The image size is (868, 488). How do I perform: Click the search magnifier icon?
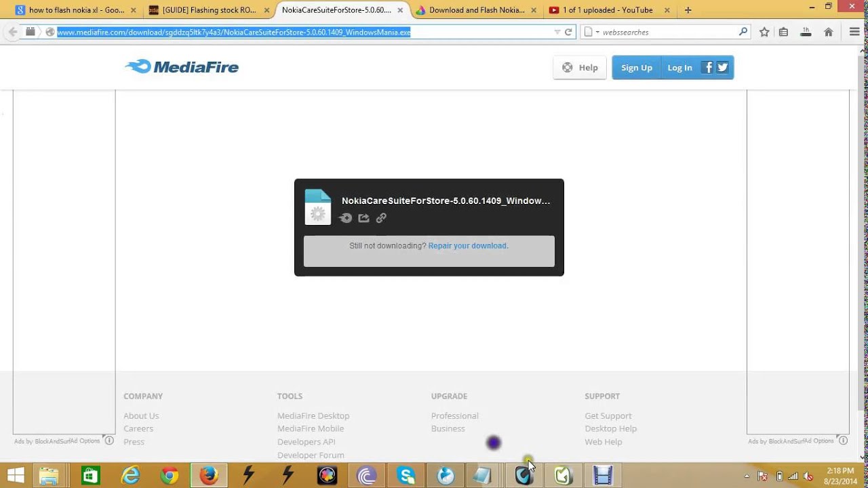(743, 32)
